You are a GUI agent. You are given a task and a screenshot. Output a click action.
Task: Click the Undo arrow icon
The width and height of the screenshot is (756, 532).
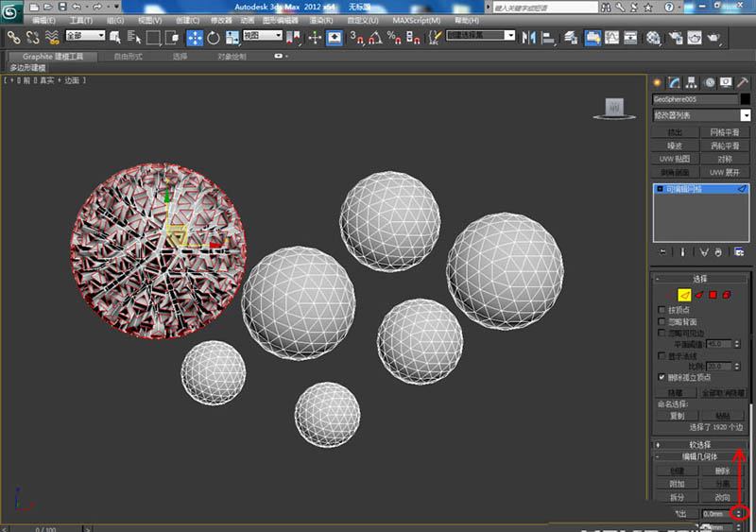point(77,7)
